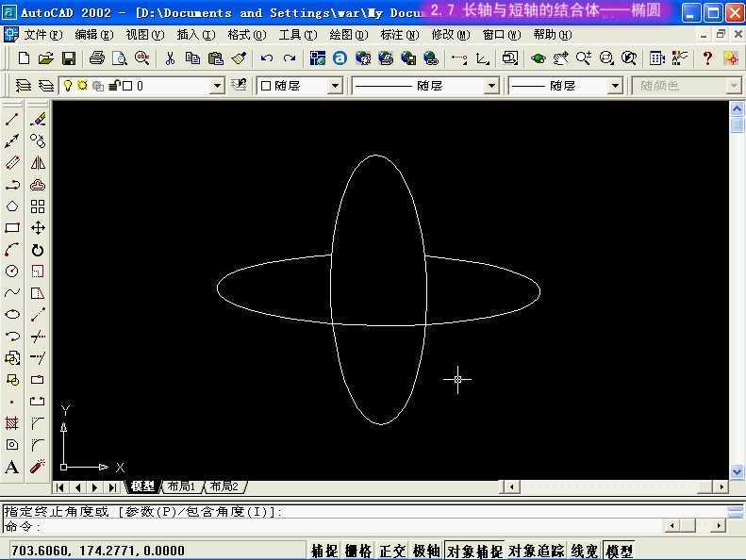
Task: Click the drawing area scroll down arrow
Action: [x=737, y=471]
